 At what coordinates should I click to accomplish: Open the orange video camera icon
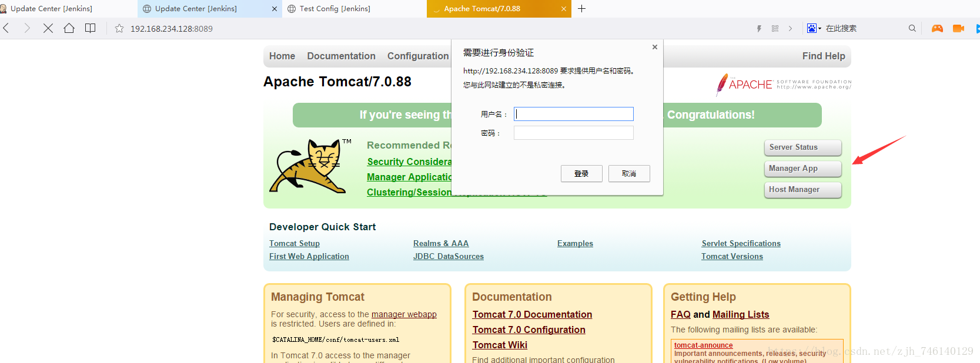pos(958,28)
